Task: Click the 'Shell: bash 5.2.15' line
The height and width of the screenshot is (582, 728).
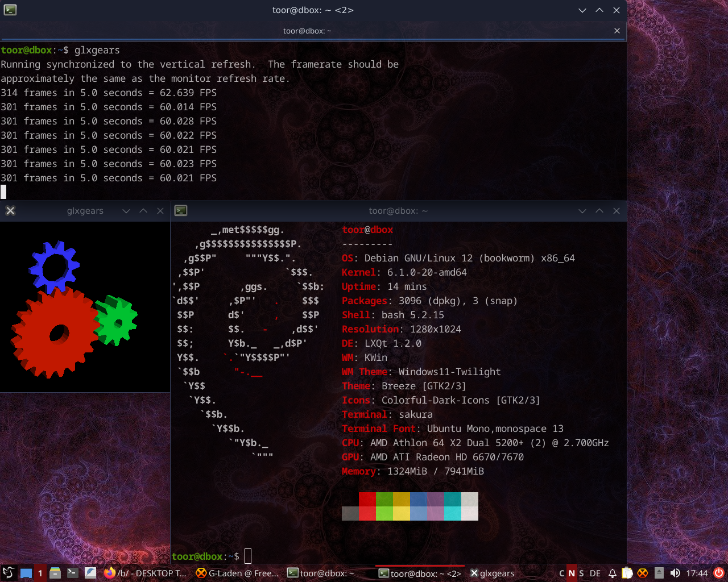Action: [393, 315]
